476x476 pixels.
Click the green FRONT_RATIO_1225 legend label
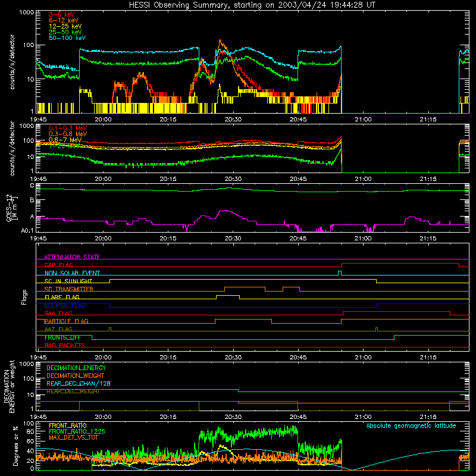tap(77, 431)
